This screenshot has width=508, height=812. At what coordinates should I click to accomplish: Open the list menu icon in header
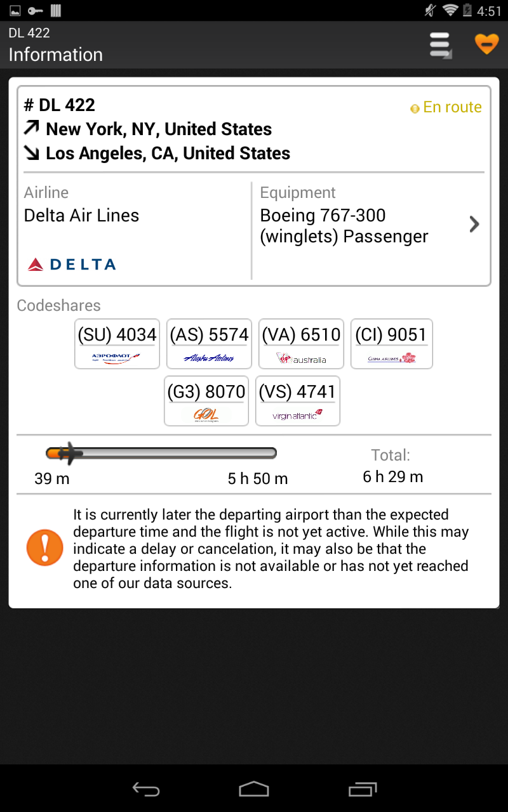440,45
